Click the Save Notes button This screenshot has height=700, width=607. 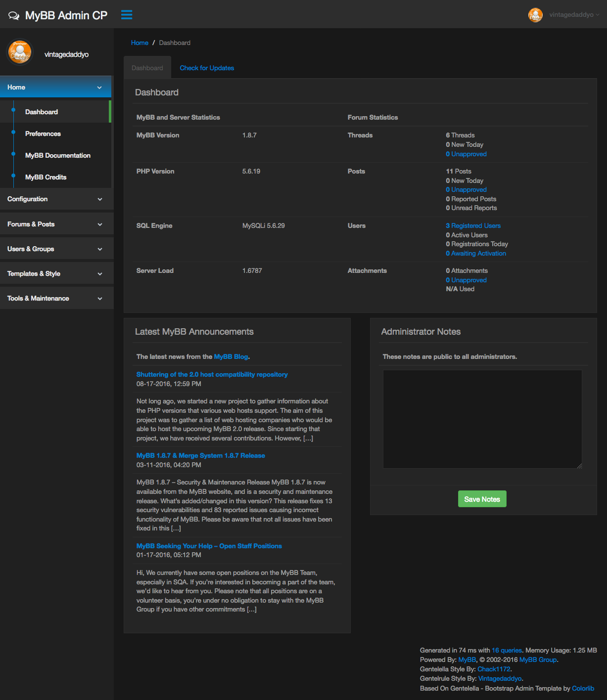point(482,499)
